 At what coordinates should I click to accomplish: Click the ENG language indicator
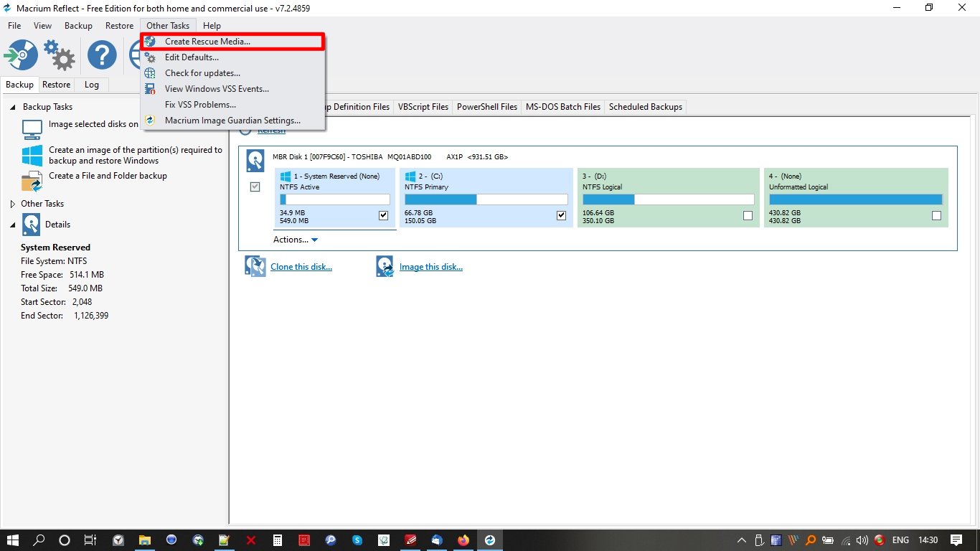coord(900,540)
